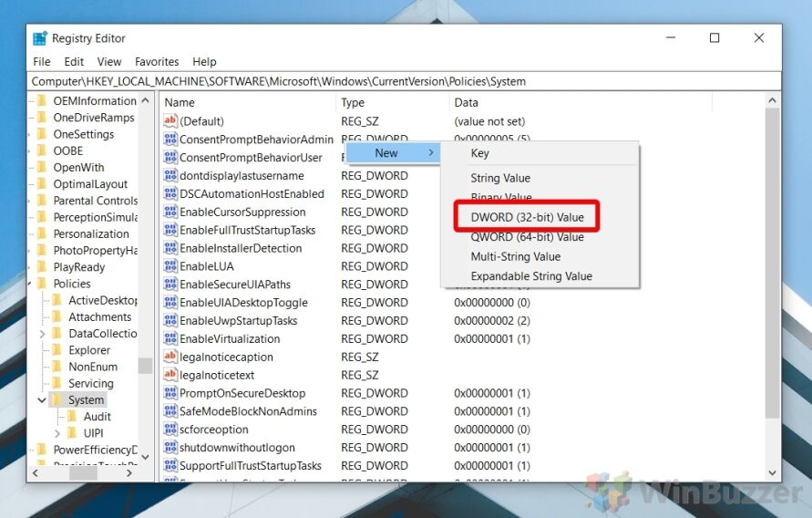Select the NonEnum key in the tree

tap(93, 367)
